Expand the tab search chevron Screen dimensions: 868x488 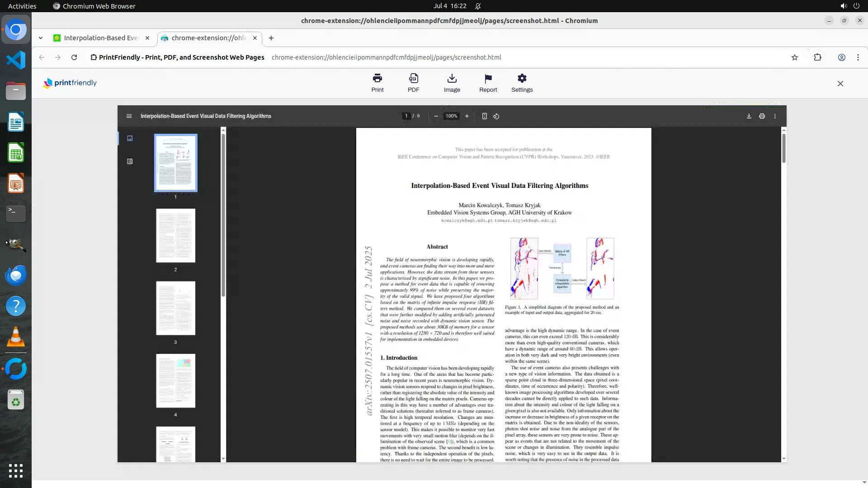(x=41, y=38)
